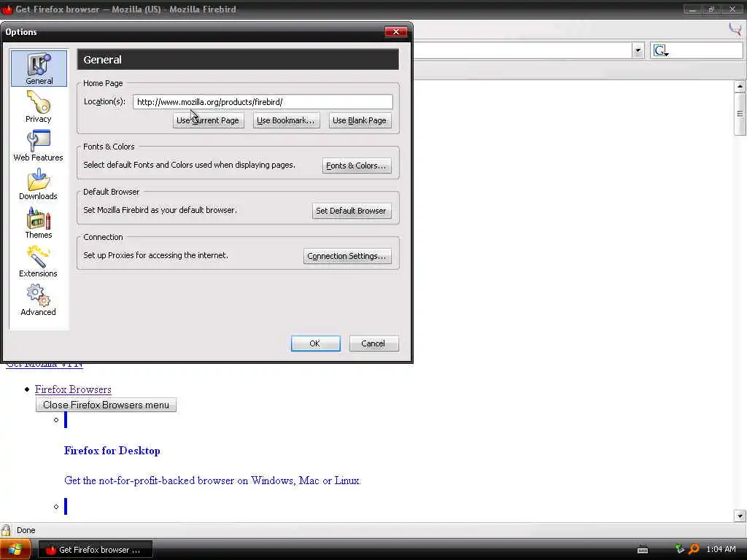Screen dimensions: 747x560
Task: Click the page scrollbar down arrow
Action: pyautogui.click(x=740, y=516)
